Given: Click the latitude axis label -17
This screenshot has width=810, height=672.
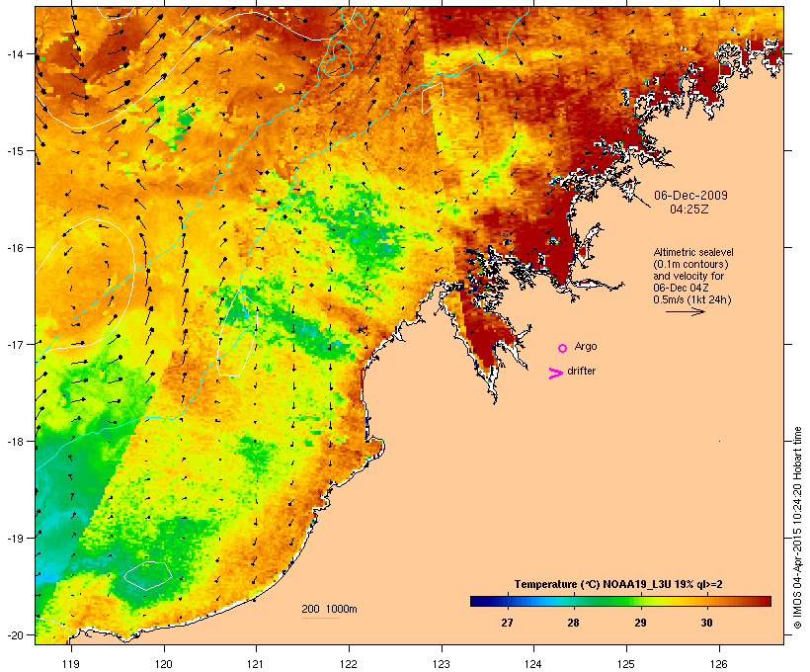Looking at the screenshot, I should pyautogui.click(x=15, y=344).
